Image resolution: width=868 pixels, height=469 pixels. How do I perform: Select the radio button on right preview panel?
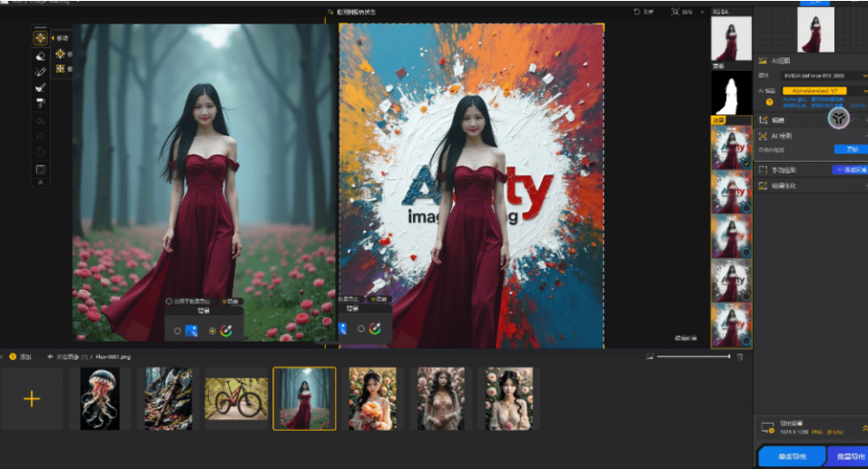[x=361, y=328]
